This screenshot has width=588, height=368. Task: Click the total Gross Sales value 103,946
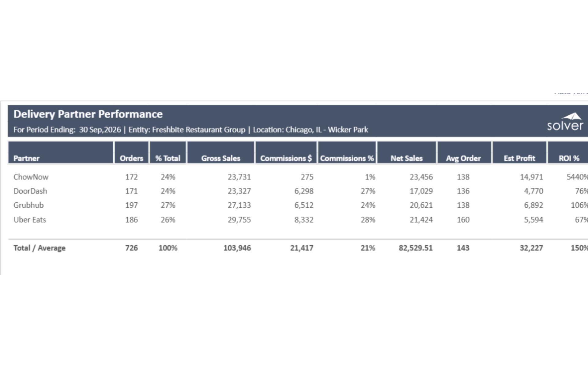(237, 248)
